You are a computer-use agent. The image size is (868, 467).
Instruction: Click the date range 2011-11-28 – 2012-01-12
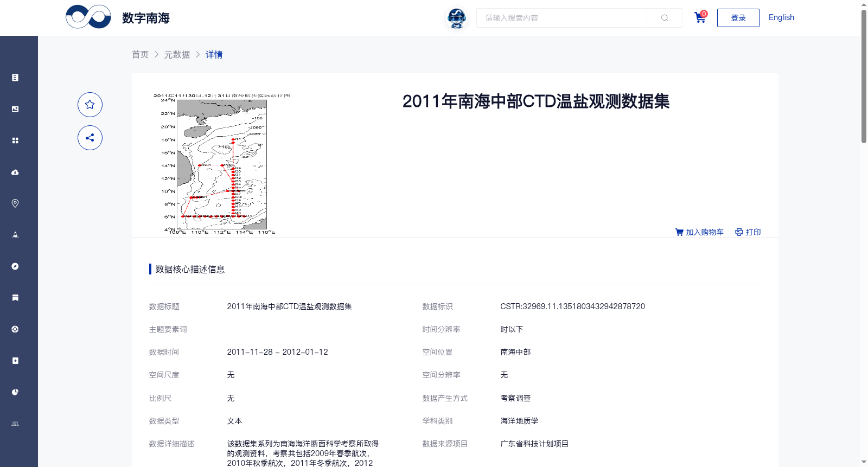(x=278, y=352)
